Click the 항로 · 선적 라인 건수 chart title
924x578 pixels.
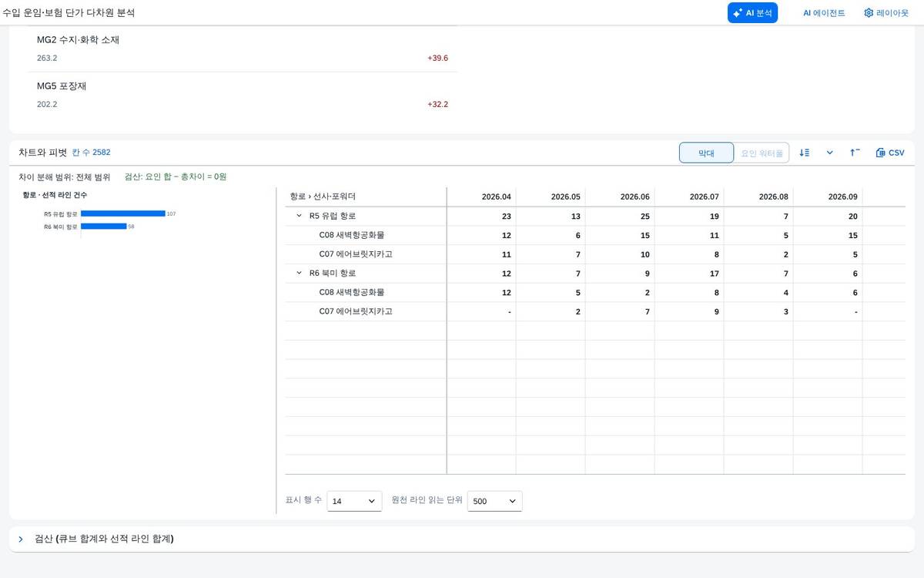coord(55,195)
